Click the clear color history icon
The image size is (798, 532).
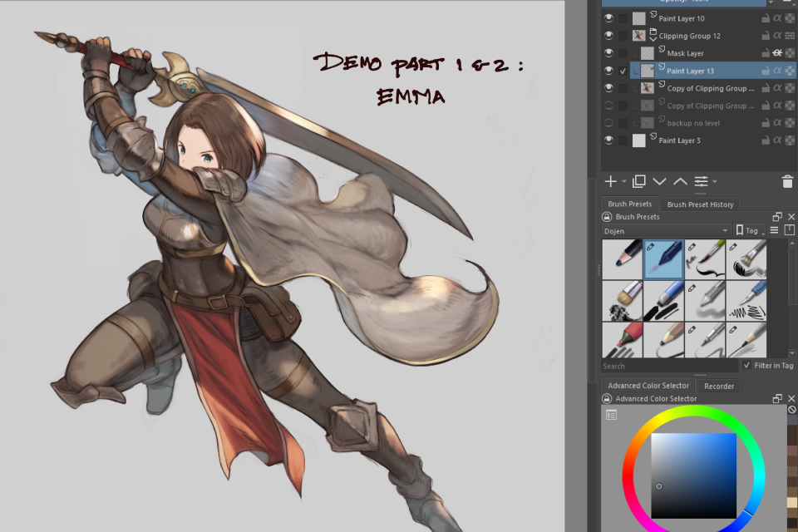(x=792, y=409)
